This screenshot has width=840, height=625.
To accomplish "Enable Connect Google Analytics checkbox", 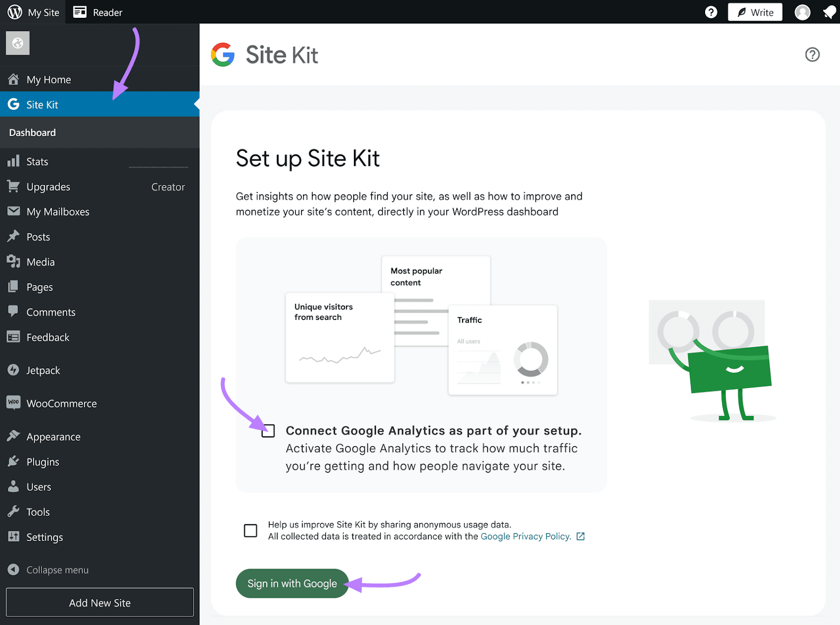I will pos(268,431).
